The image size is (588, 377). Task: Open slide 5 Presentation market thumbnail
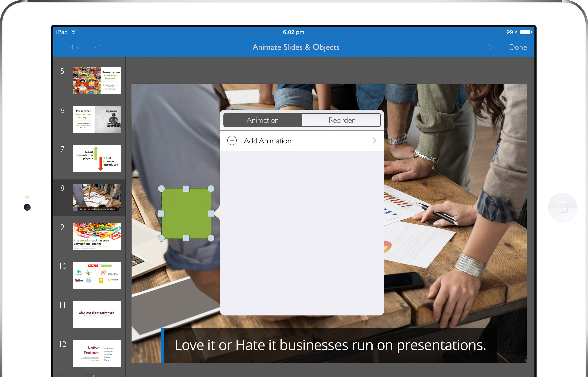point(97,81)
